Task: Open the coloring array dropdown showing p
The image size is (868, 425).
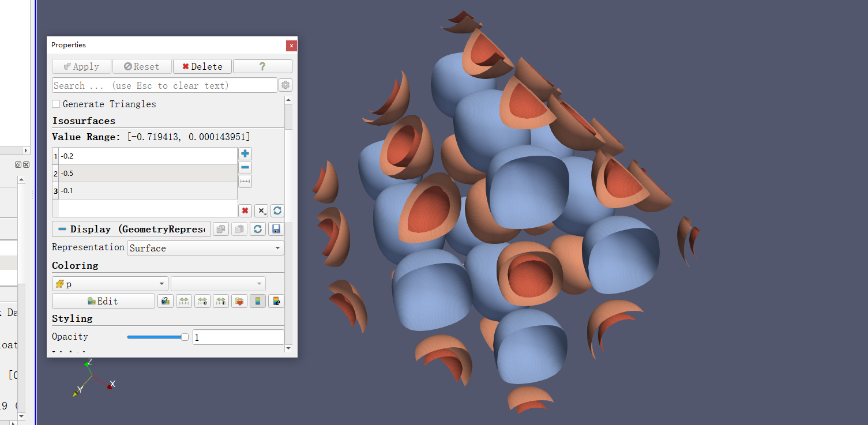Action: pos(110,284)
